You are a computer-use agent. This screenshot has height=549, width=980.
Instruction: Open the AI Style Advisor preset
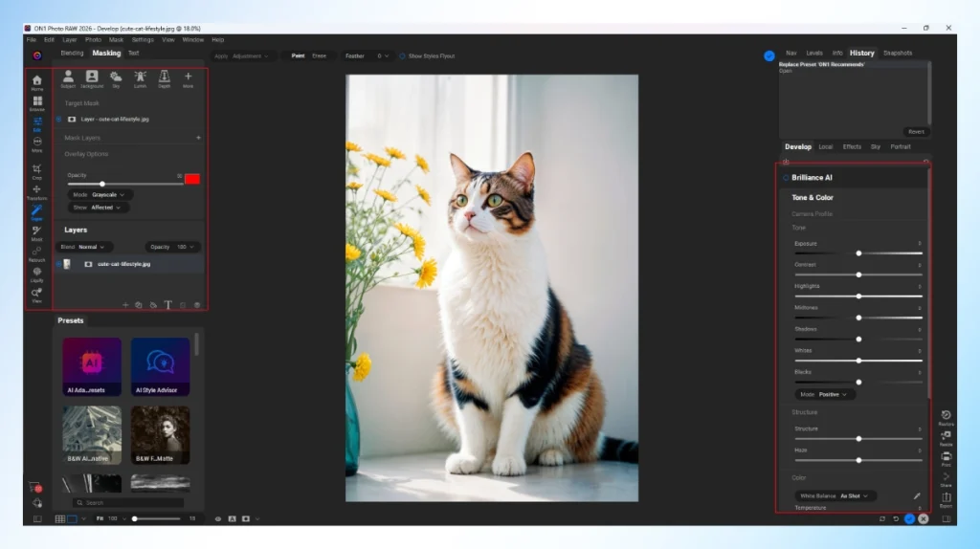[x=160, y=366]
